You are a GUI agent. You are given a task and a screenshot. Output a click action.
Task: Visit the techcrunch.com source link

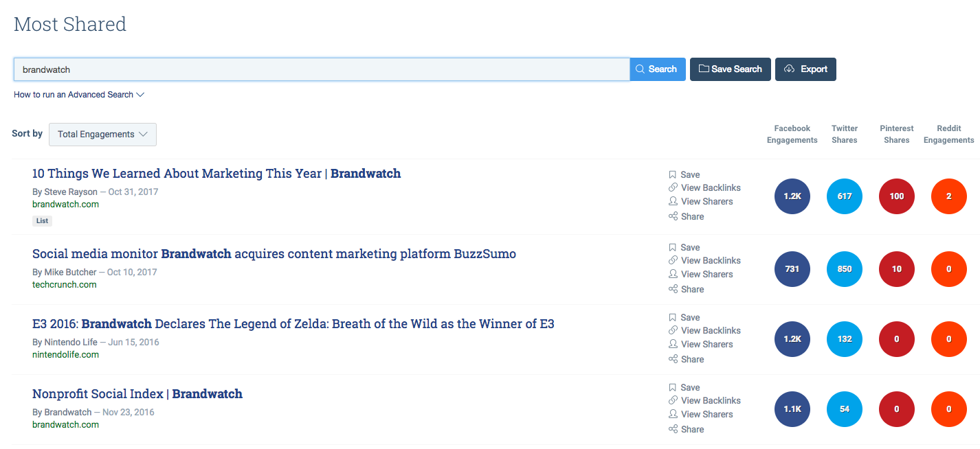pos(64,284)
